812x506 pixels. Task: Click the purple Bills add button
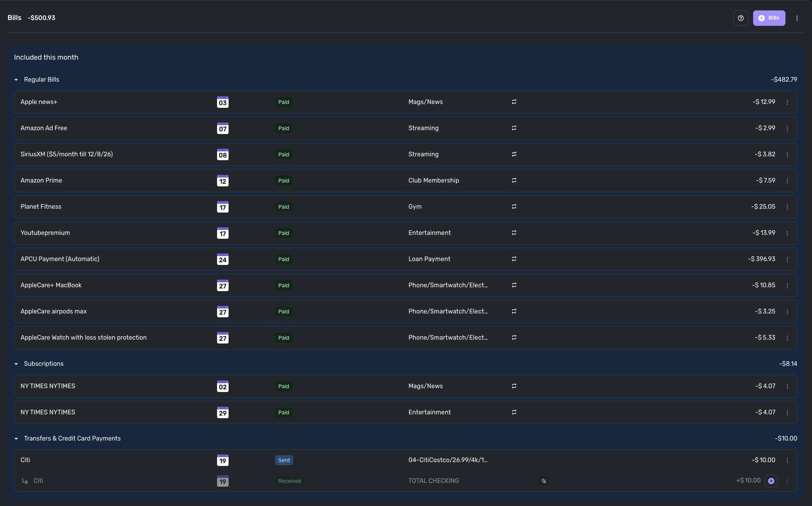[769, 18]
